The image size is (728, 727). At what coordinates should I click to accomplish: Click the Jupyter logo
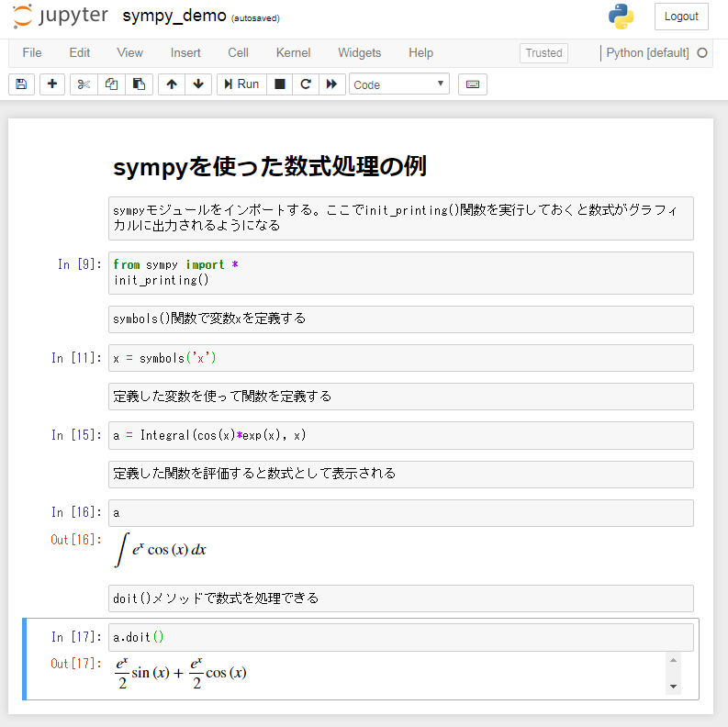coord(61,17)
